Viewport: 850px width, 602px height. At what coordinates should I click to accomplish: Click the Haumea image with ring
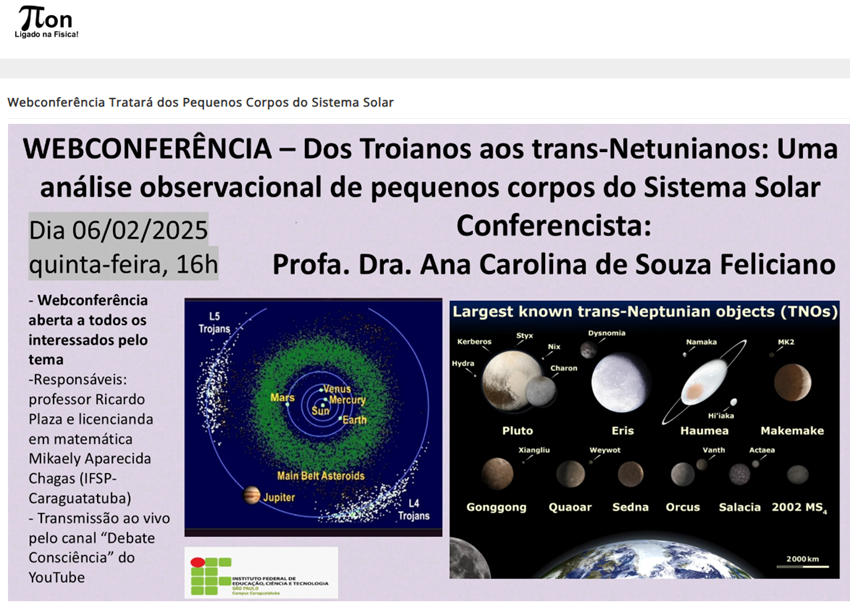[x=704, y=383]
